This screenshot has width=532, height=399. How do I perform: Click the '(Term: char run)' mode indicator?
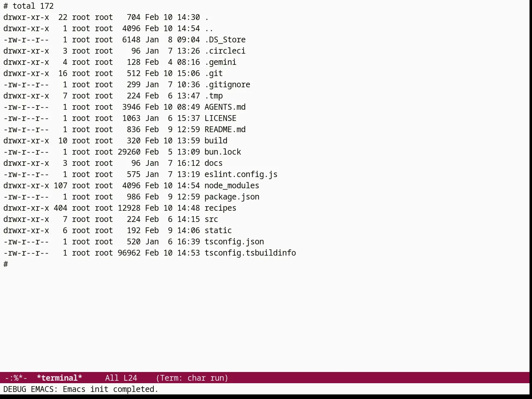coord(192,378)
